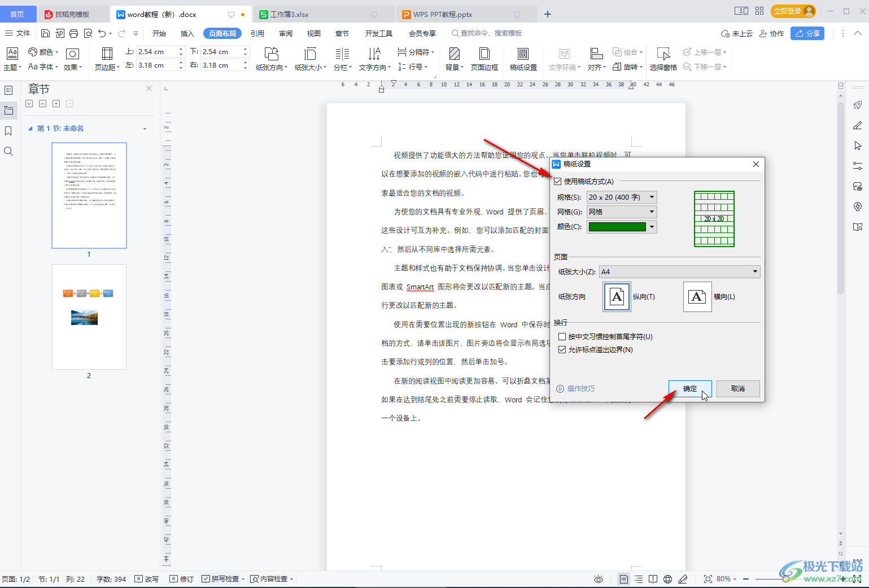This screenshot has width=869, height=588.
Task: Select 横向 landscape orientation icon in dialog
Action: (697, 297)
